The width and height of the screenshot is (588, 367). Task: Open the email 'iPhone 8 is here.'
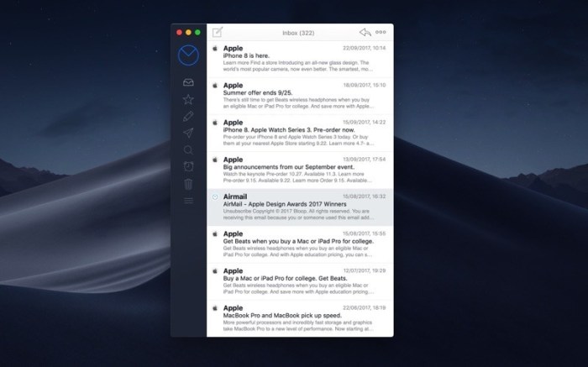point(300,60)
